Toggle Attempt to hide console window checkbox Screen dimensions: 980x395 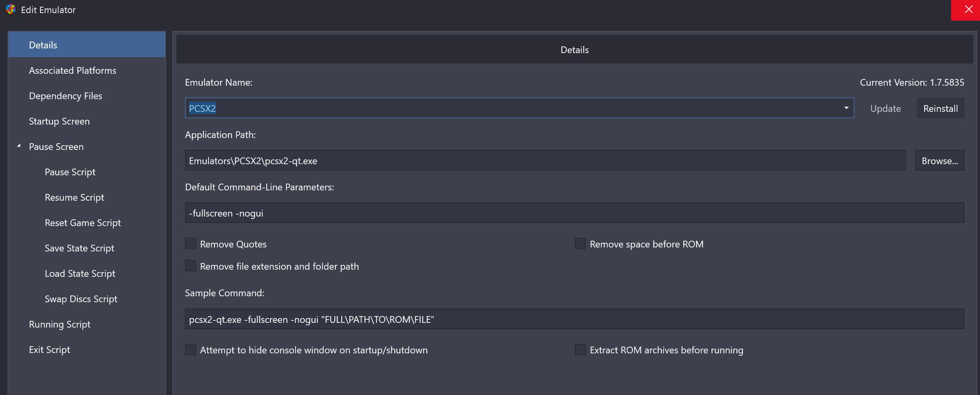(x=191, y=349)
